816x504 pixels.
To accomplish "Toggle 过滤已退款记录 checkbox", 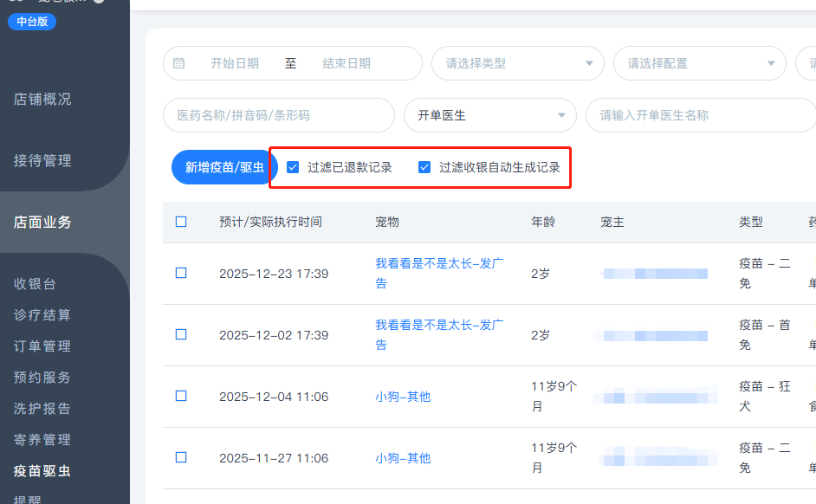I will point(293,167).
